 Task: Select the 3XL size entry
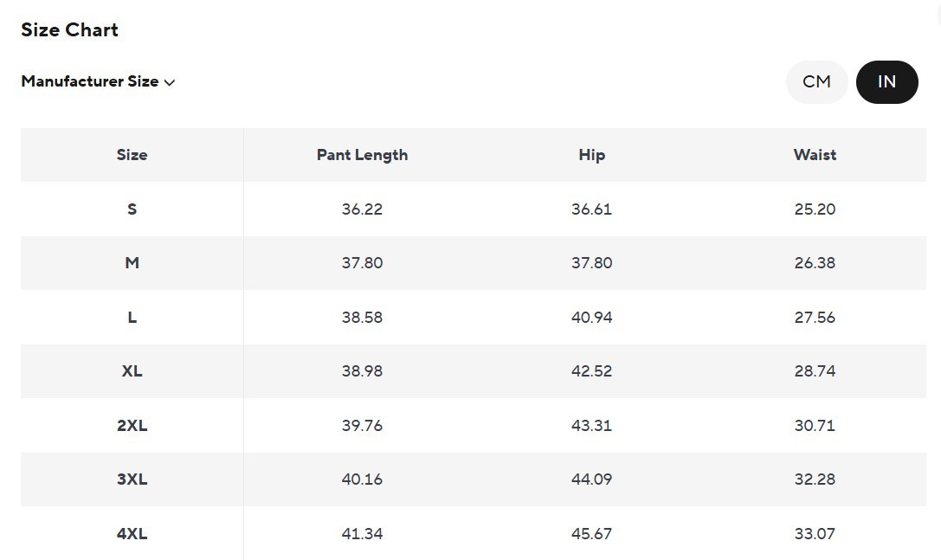point(132,479)
